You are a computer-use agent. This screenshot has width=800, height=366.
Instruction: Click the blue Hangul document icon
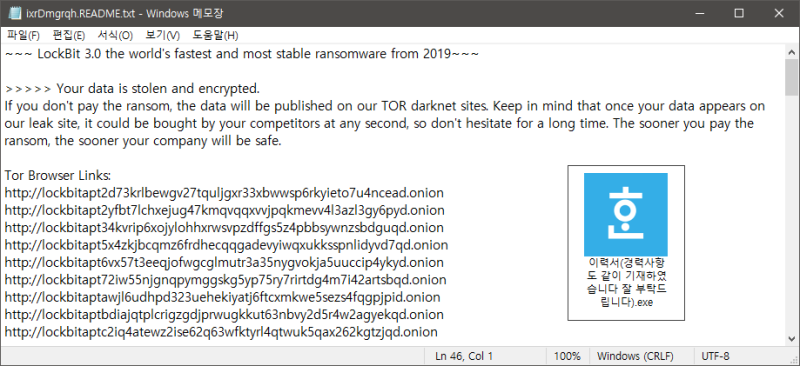(626, 214)
